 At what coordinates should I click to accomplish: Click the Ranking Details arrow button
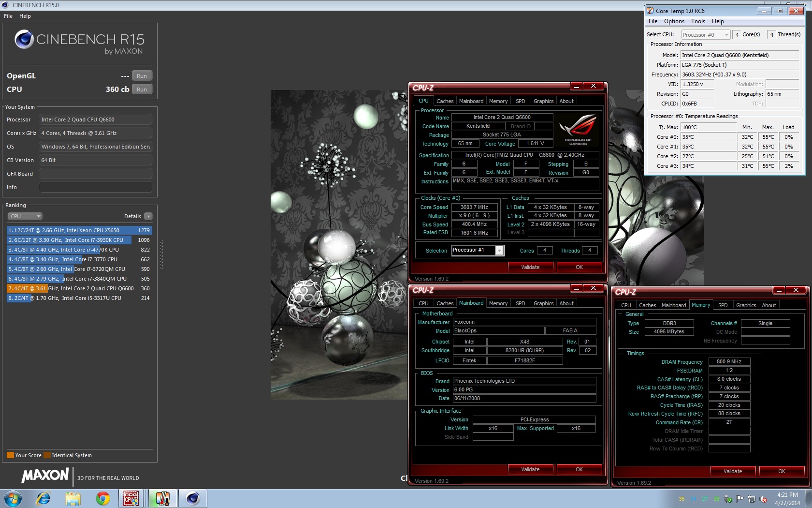coord(148,216)
